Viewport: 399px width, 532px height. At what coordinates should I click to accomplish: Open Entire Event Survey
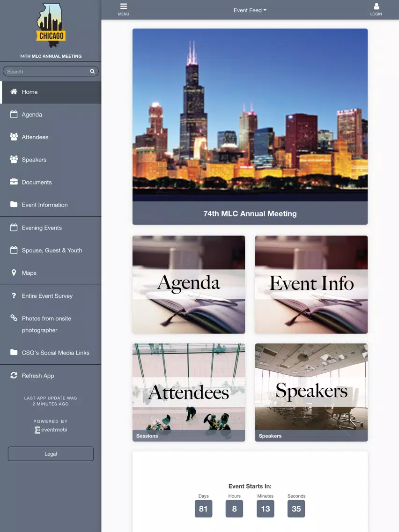[x=51, y=296]
